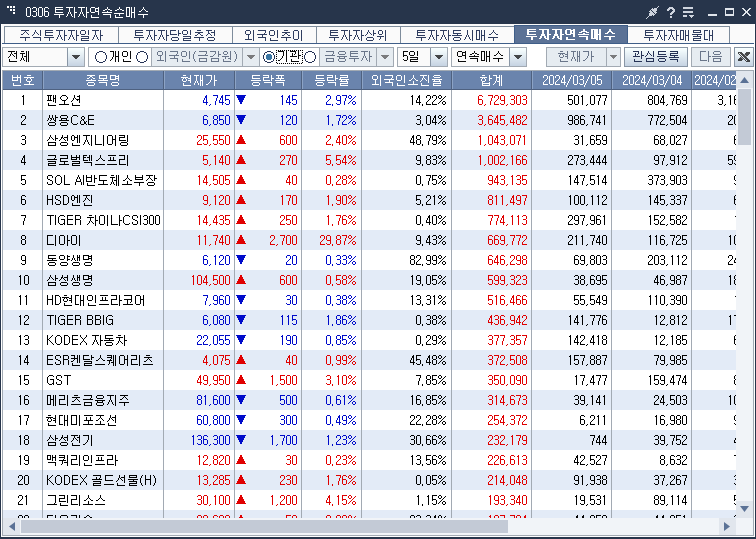This screenshot has width=756, height=539.
Task: Open the 5일 period dropdown
Action: click(438, 57)
